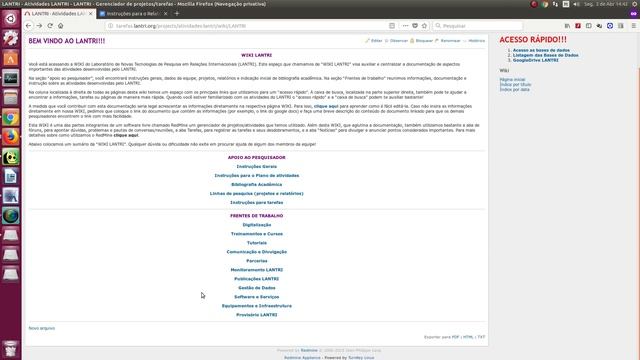The image size is (640, 360).
Task: Open Equipamentos e Infraestrutura link
Action: point(257,306)
